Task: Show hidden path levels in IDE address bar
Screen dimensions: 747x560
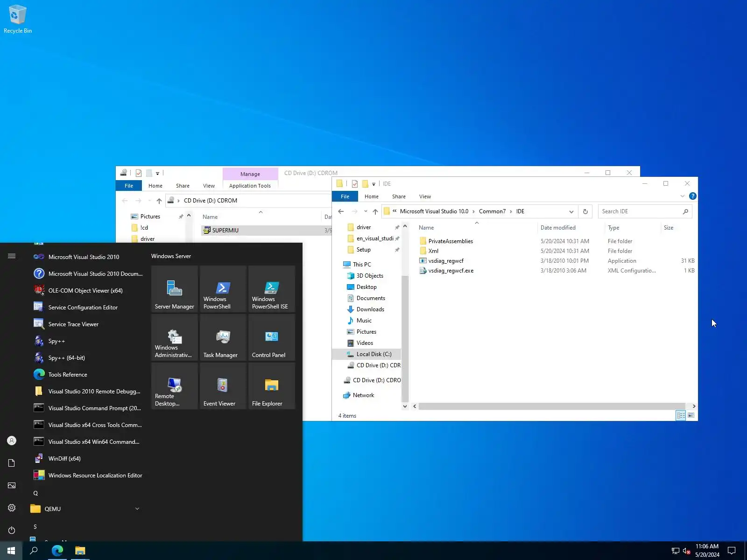Action: pyautogui.click(x=395, y=211)
